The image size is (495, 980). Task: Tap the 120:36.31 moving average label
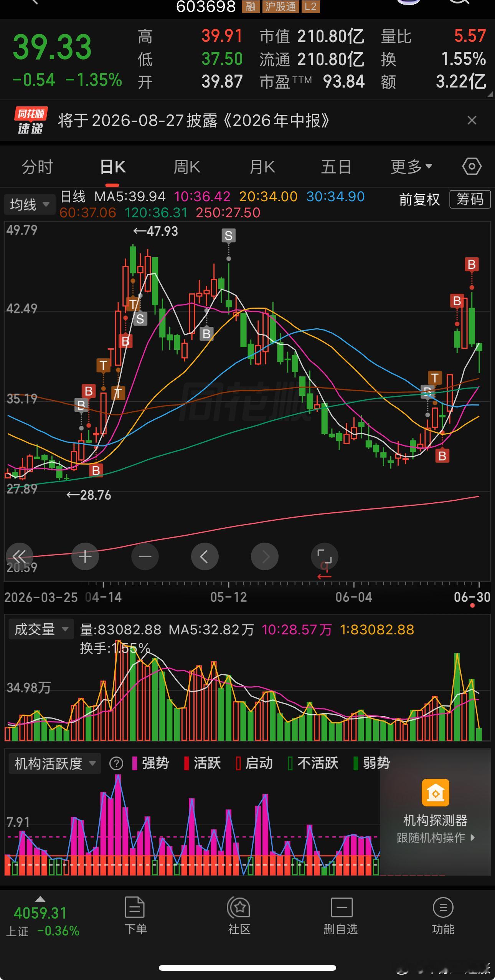tap(156, 213)
